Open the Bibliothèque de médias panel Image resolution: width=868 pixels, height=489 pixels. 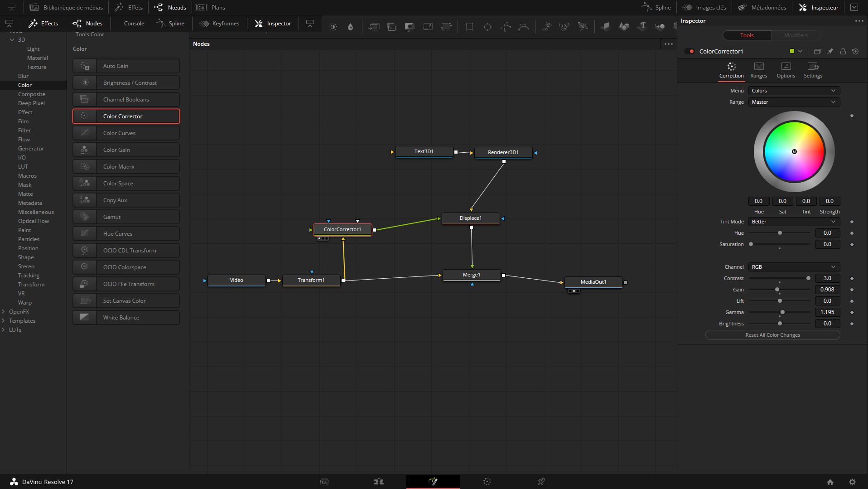[66, 7]
